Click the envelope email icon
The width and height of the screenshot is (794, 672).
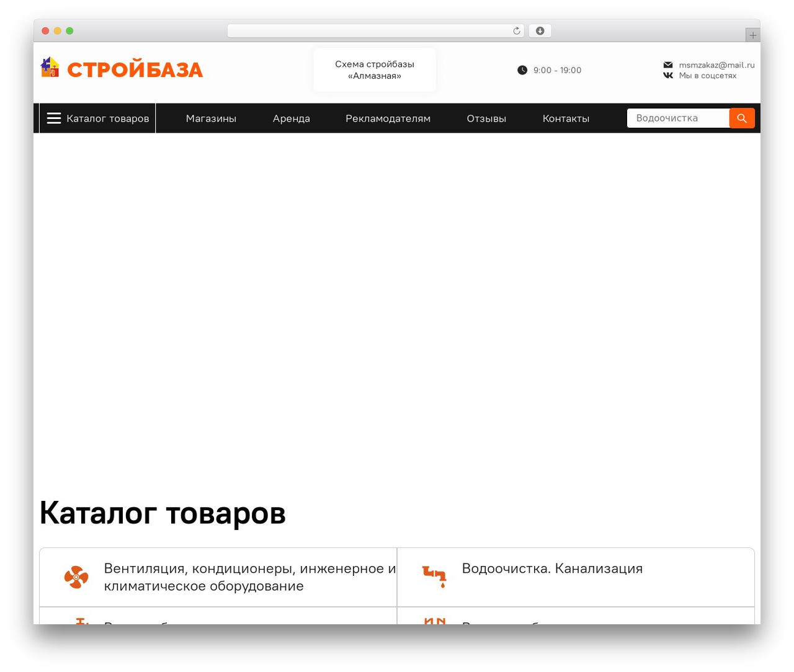[668, 65]
